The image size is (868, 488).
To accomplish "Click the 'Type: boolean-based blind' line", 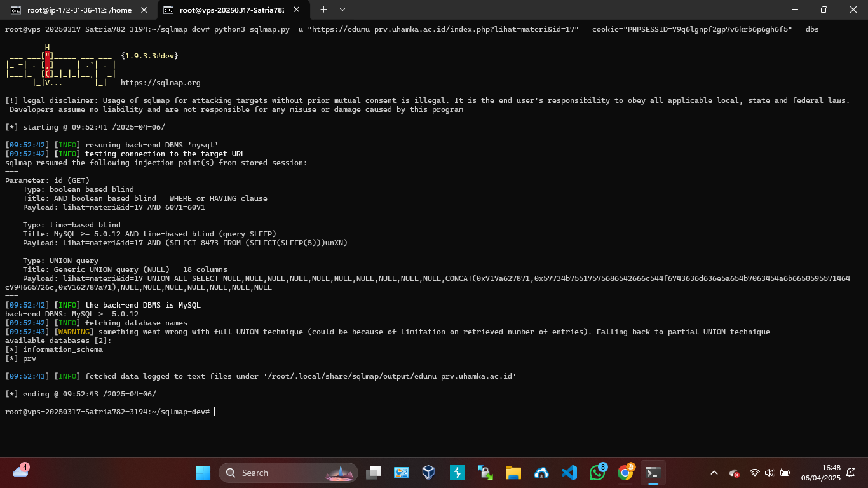I will coord(78,189).
